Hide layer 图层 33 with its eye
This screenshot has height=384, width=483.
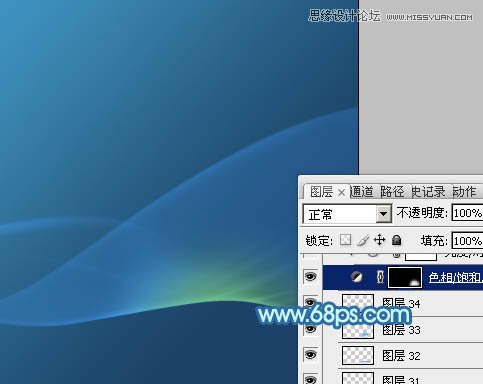(310, 329)
